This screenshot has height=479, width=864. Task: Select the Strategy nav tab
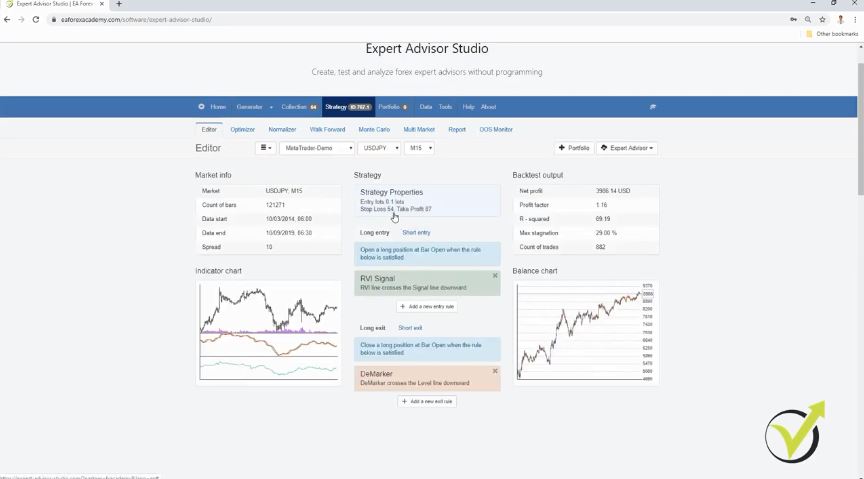click(x=348, y=107)
